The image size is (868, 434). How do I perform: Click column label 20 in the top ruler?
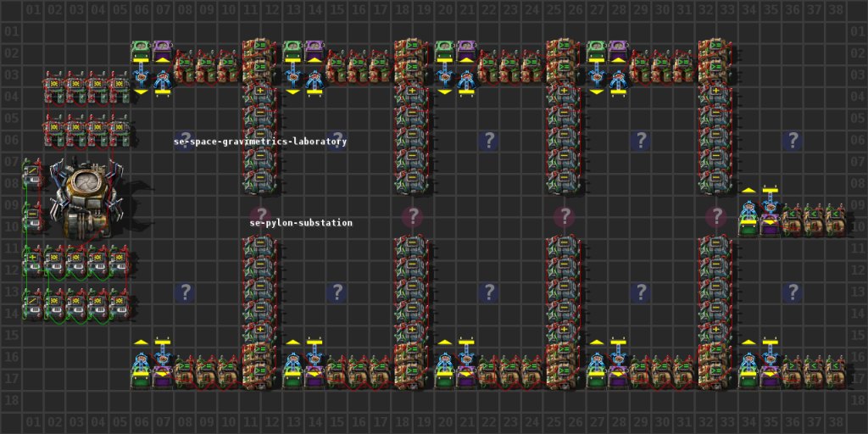tap(445, 10)
